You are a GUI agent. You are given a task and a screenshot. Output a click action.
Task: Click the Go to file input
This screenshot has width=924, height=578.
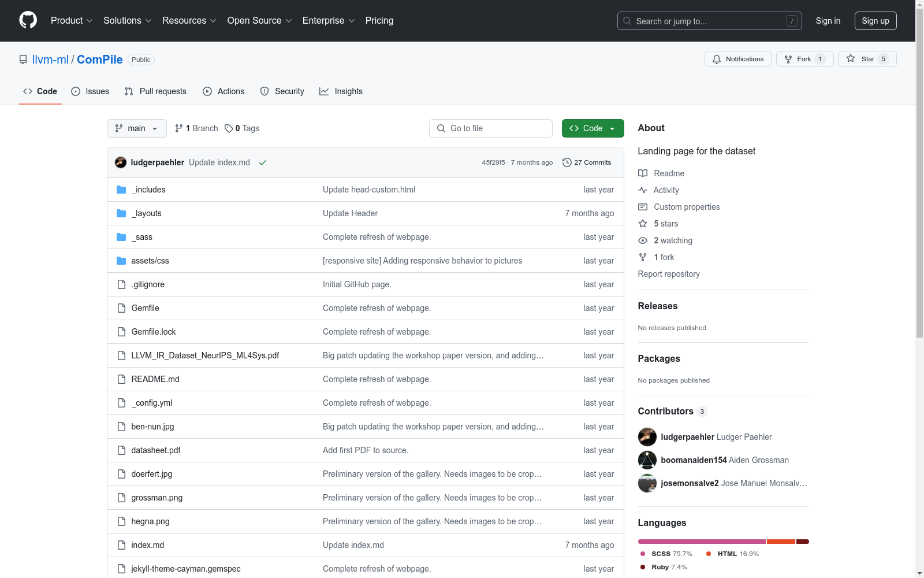491,128
